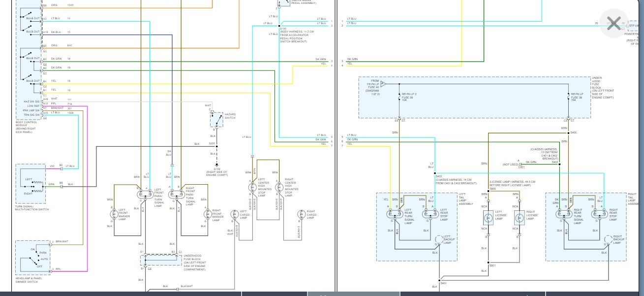Click the highlighted segment in the bottom bar

(353, 294)
